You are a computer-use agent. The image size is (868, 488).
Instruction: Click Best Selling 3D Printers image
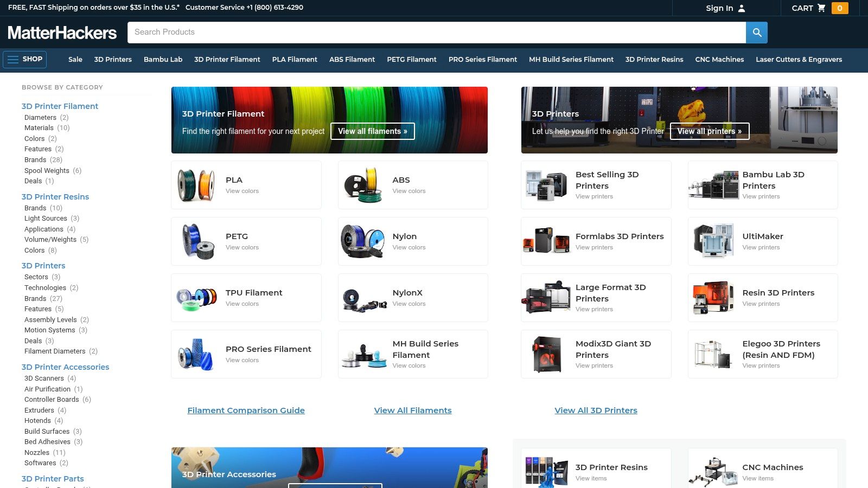(x=546, y=185)
